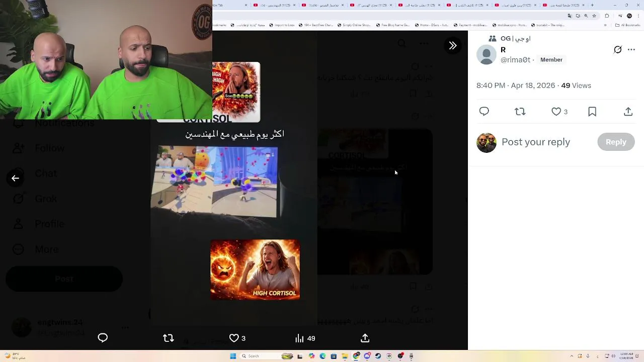Click the zoom magnifier icon in address bar
This screenshot has height=362, width=644.
pos(586,16)
